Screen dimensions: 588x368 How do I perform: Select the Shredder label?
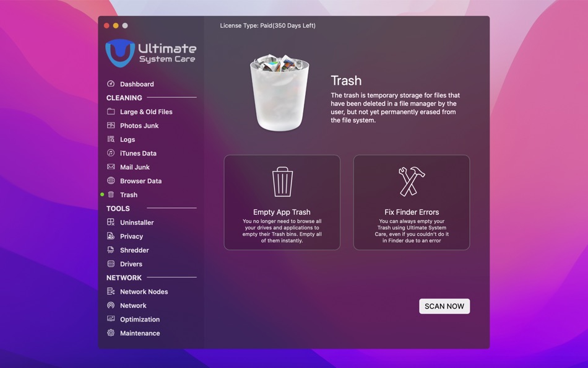[134, 250]
